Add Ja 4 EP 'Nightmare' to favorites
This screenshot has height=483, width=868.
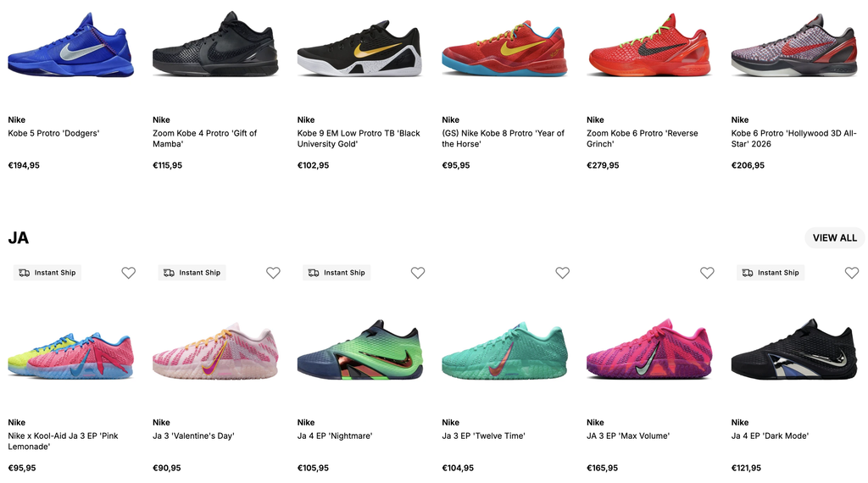(418, 273)
